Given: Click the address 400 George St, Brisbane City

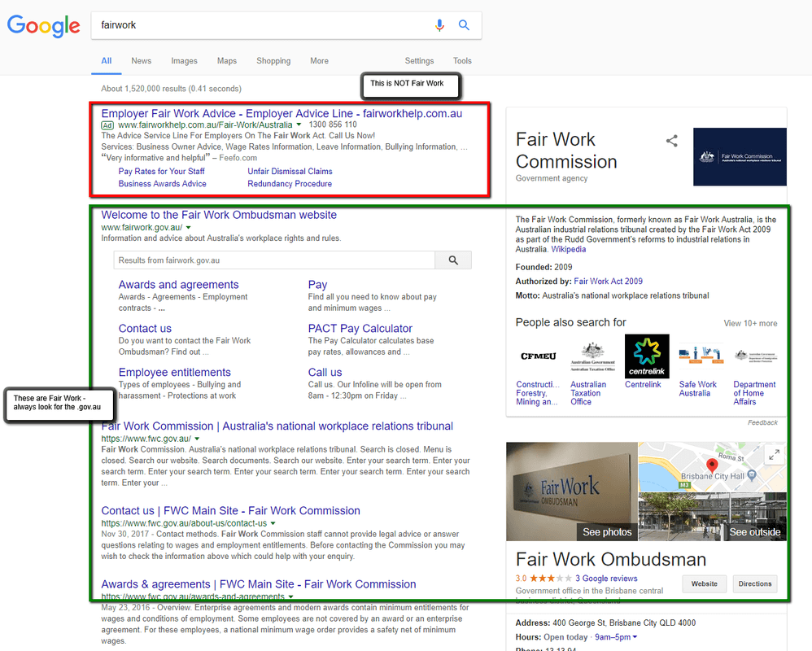Looking at the screenshot, I should (624, 623).
